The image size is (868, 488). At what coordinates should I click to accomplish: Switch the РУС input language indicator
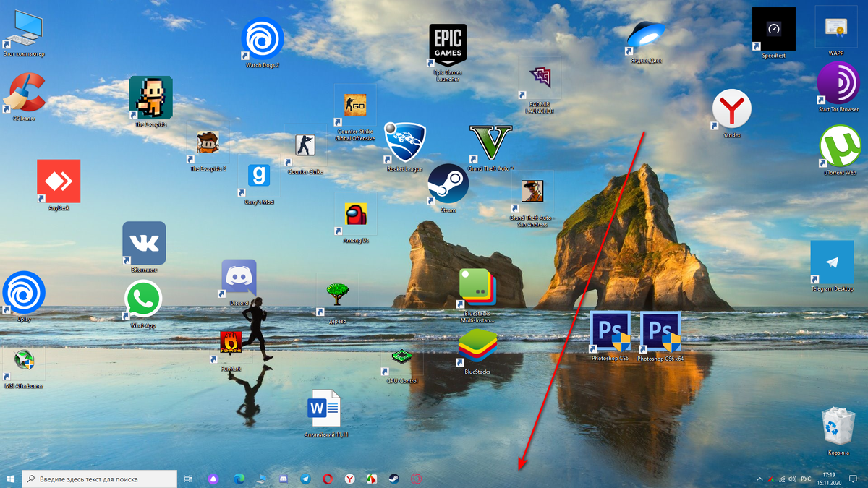(806, 479)
